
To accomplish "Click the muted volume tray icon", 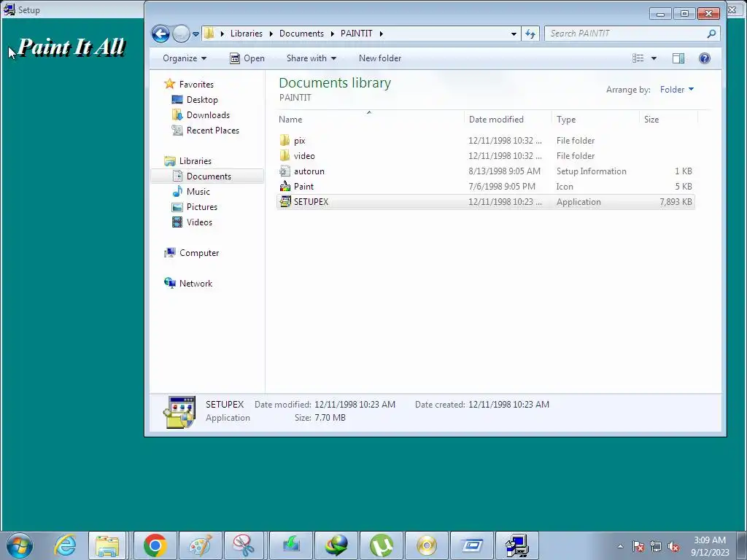I will point(673,547).
